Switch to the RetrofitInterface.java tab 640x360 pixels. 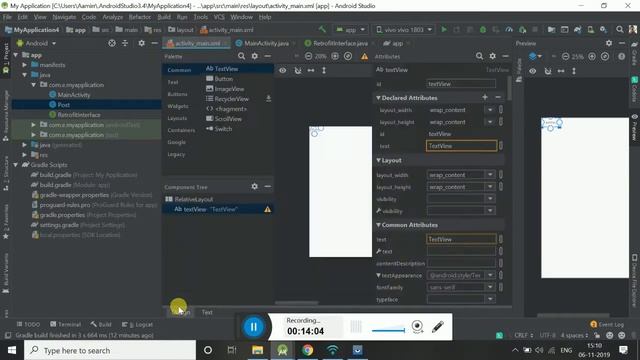tap(340, 43)
